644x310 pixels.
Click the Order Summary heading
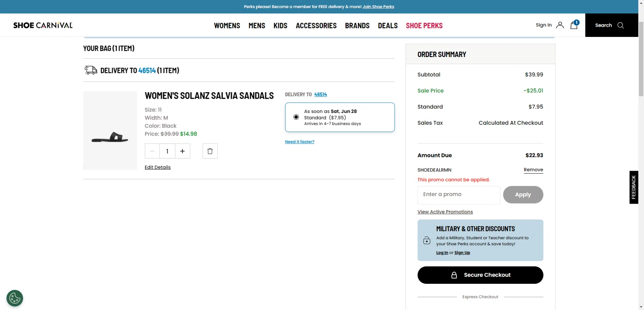pos(442,54)
